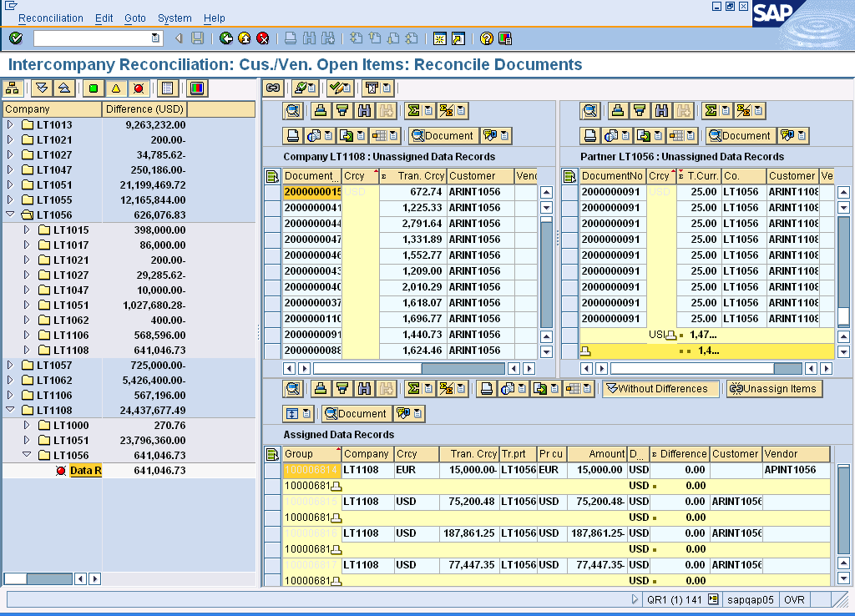Click the yellow Exit up-arrow icon
This screenshot has height=616, width=855.
pos(245,38)
